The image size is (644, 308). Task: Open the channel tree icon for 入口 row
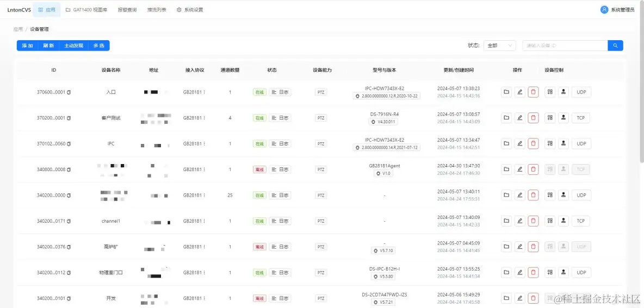550,92
